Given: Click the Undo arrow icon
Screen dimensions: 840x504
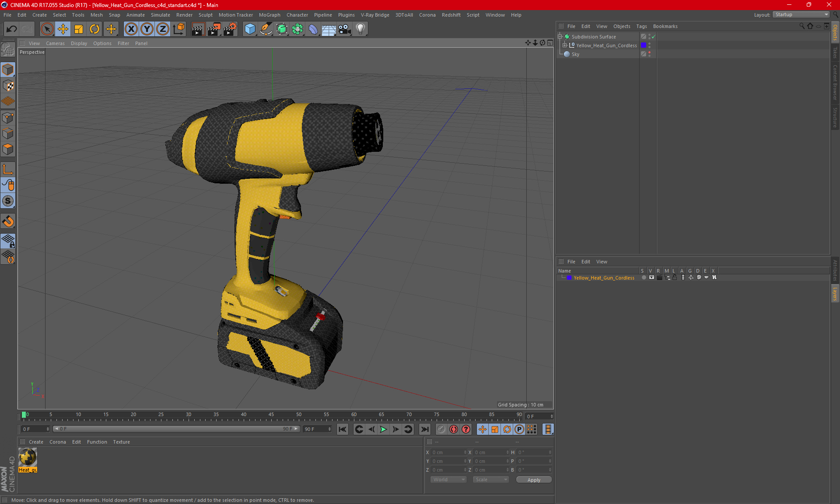Looking at the screenshot, I should [x=12, y=29].
